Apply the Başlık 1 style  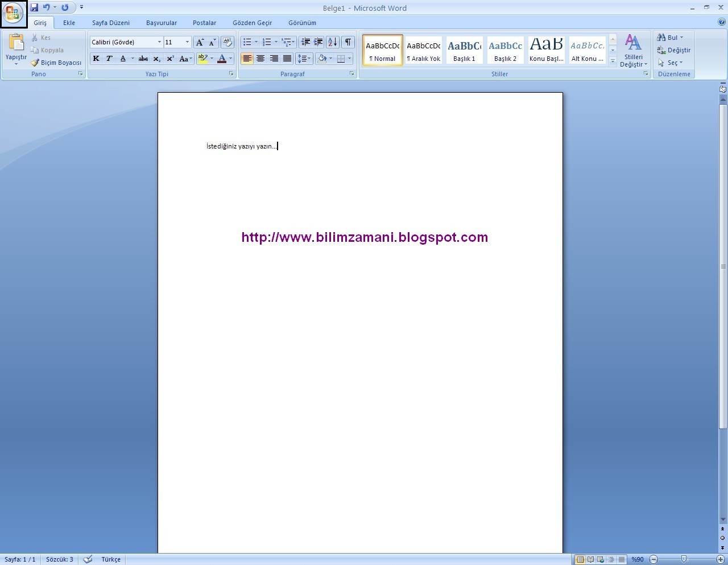tap(464, 50)
